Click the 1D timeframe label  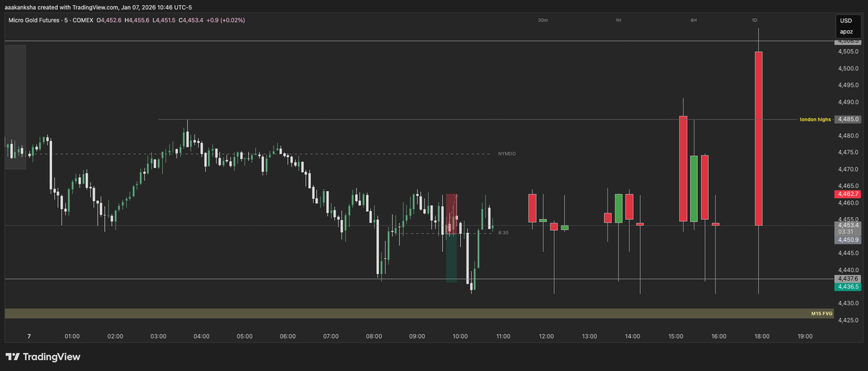point(754,20)
